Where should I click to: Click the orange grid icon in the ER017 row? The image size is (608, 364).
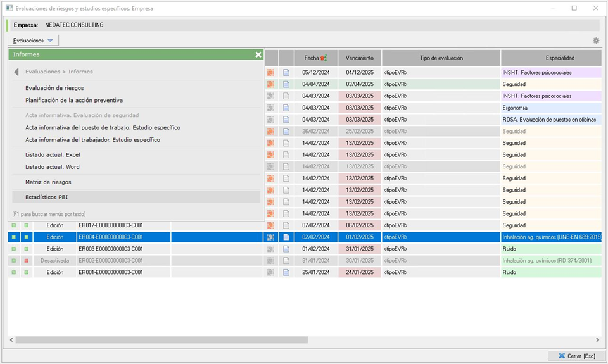pyautogui.click(x=270, y=225)
